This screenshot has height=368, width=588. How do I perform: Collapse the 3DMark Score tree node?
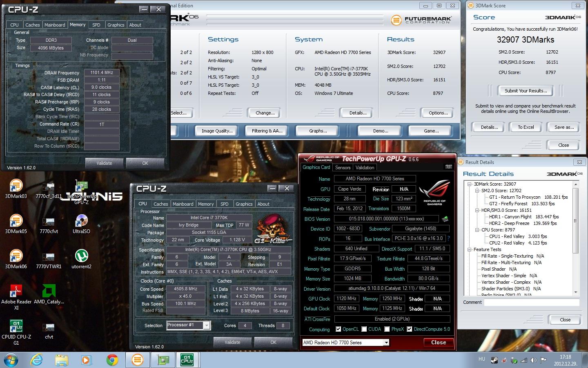pos(470,184)
